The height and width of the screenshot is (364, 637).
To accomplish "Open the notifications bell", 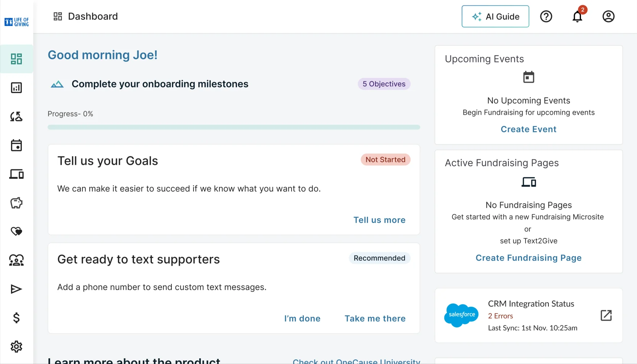I will point(577,16).
